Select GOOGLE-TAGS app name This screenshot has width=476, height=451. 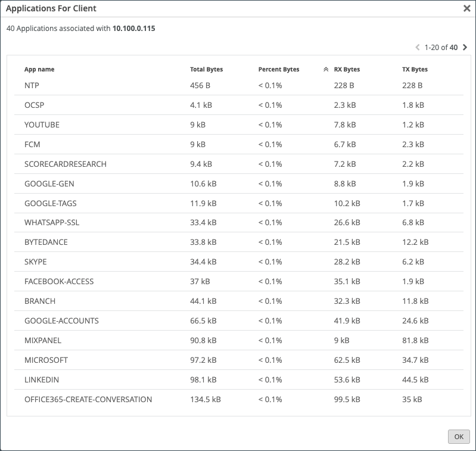[x=51, y=203]
